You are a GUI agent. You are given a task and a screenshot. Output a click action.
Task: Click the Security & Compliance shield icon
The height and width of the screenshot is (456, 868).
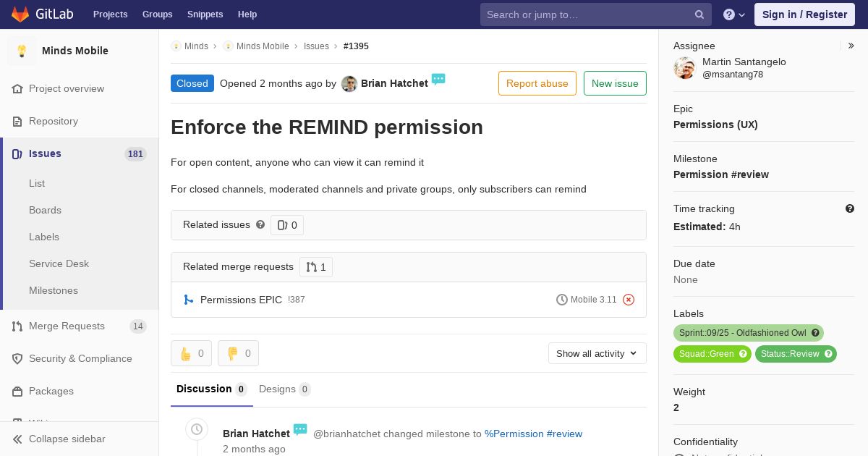pos(17,358)
